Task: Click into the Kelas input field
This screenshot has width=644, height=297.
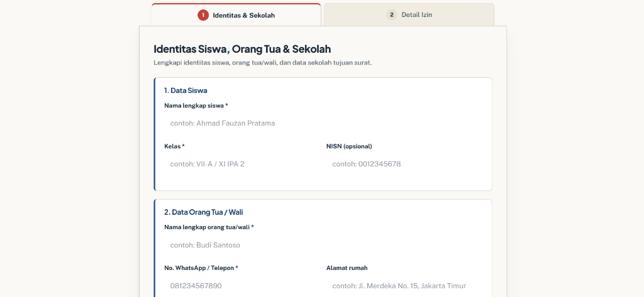Action: click(241, 164)
